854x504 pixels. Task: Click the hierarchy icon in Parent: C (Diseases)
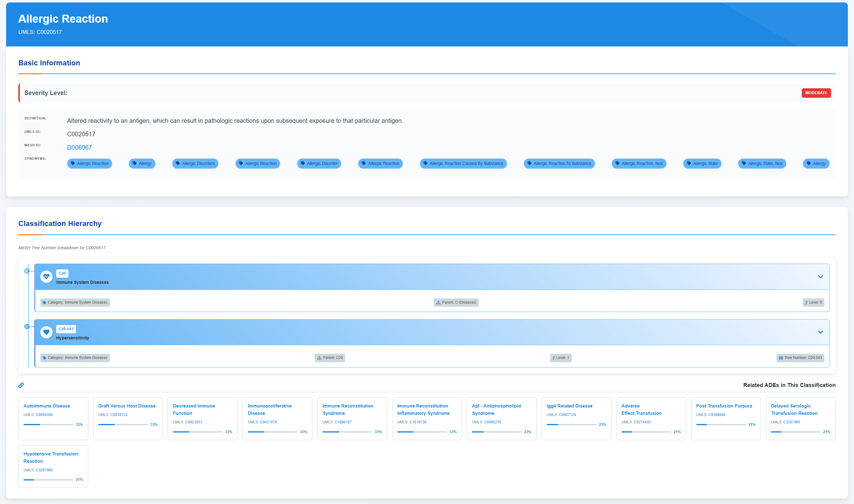click(438, 303)
